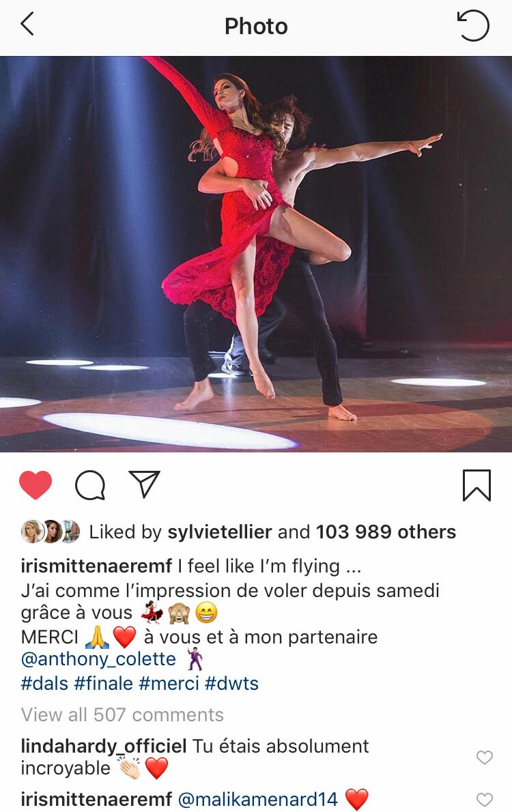Tap the dance photo of the post
The image size is (512, 812).
[x=256, y=254]
